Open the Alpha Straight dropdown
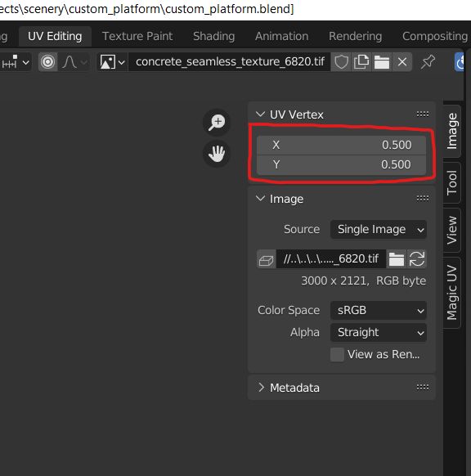Viewport: 471px width, 476px height. (x=379, y=333)
